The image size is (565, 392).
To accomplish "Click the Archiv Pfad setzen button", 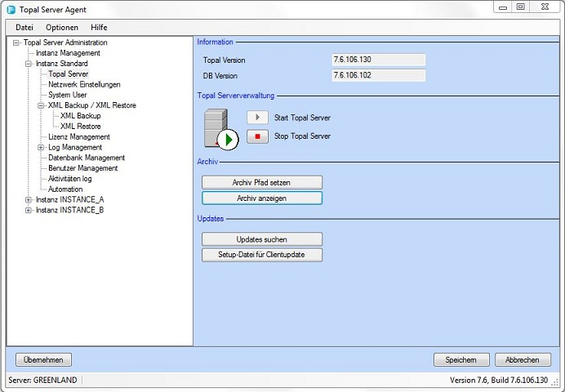I will coord(262,182).
